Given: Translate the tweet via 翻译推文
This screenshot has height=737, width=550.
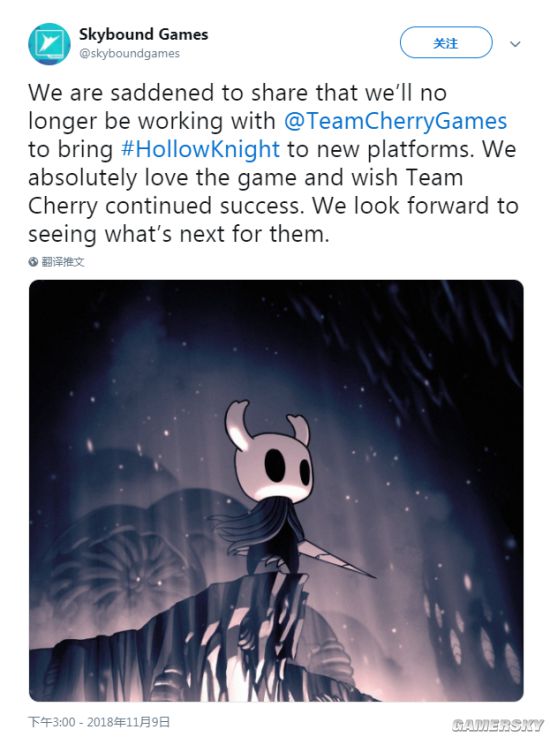Looking at the screenshot, I should point(63,262).
